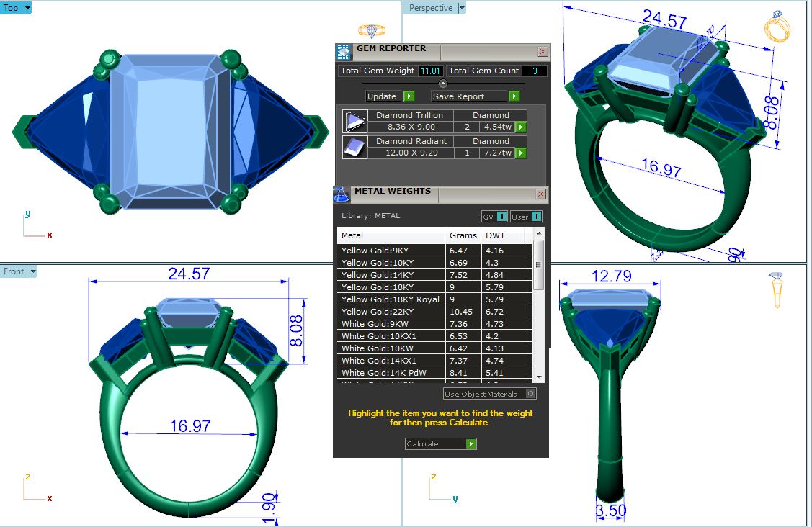812x527 pixels.
Task: Open the Top viewport dropdown arrow
Action: click(28, 8)
